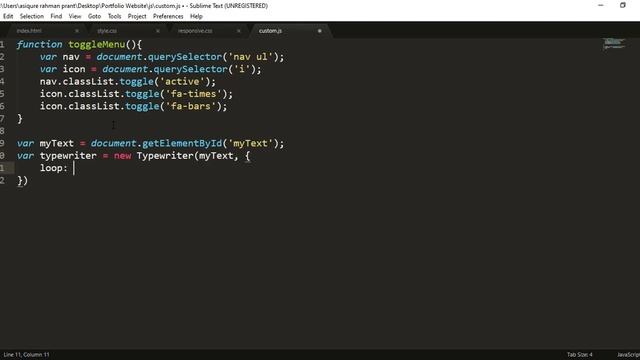
Task: Close the style.css tab
Action: point(158,31)
